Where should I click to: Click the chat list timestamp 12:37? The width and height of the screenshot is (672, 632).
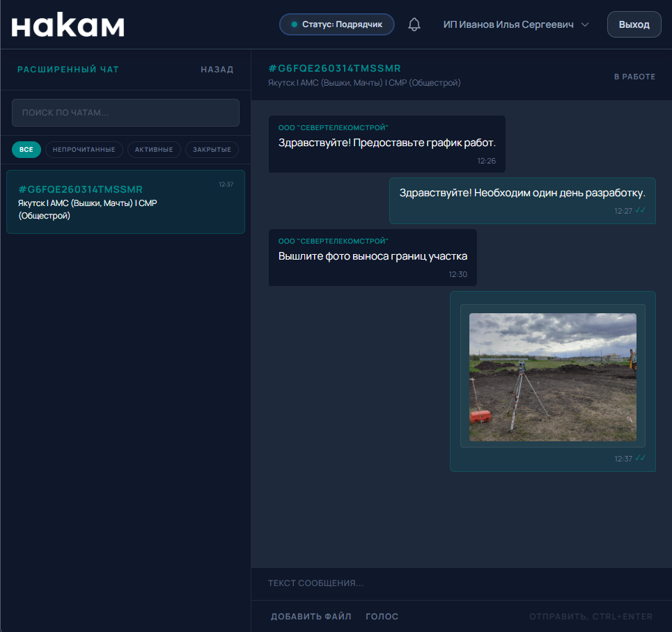(226, 184)
